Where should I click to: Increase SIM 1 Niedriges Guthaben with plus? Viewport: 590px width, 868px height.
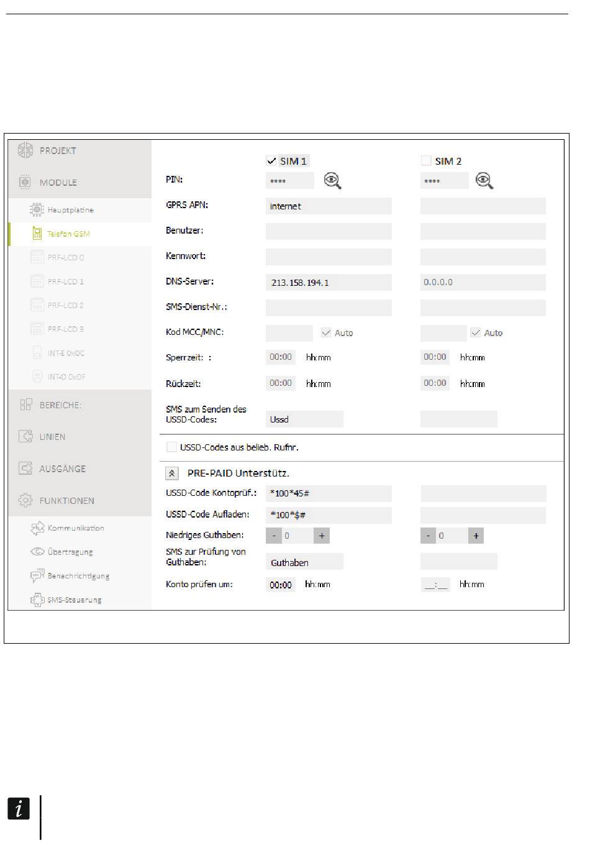tap(322, 536)
